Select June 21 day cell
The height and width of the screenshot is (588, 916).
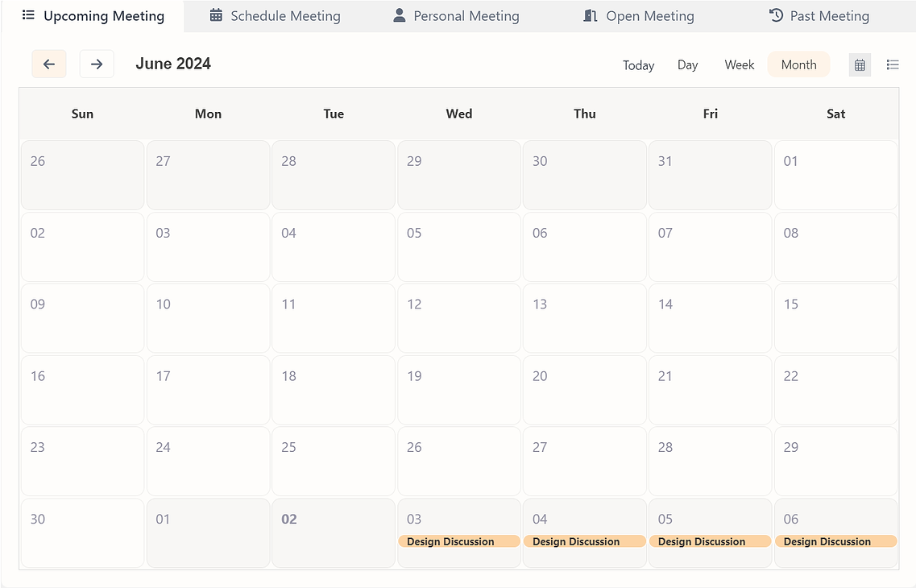point(710,390)
